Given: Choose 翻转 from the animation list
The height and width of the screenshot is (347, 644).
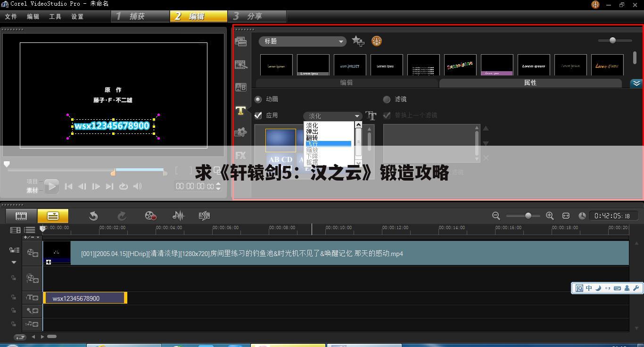Looking at the screenshot, I should point(312,138).
